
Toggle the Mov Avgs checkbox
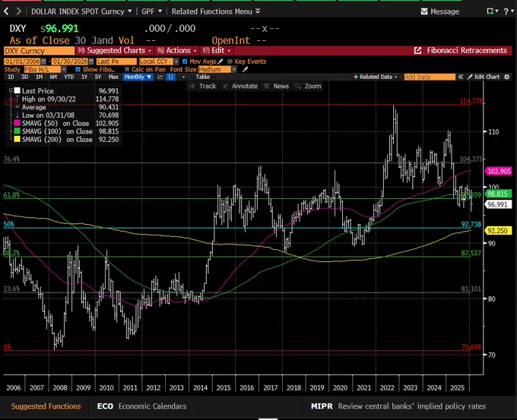(x=185, y=62)
